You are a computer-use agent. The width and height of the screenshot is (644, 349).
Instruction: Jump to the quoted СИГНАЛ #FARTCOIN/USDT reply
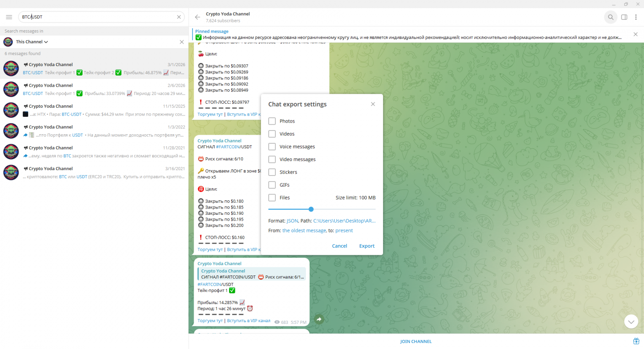(252, 274)
